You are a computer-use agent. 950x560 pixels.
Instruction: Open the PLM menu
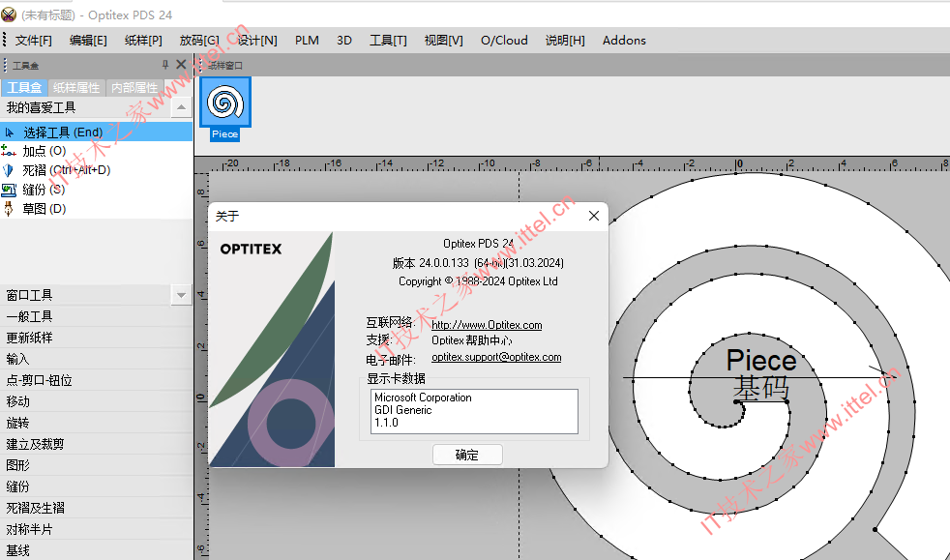(x=308, y=41)
